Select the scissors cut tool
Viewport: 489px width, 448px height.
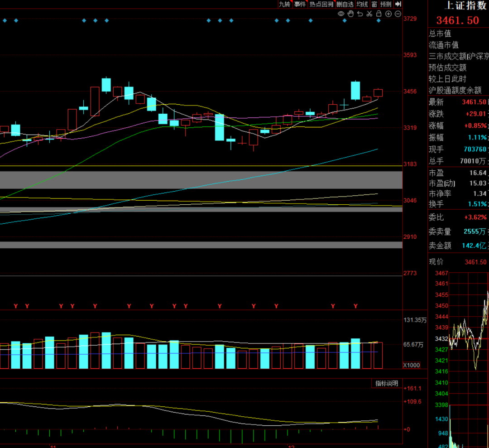click(369, 14)
